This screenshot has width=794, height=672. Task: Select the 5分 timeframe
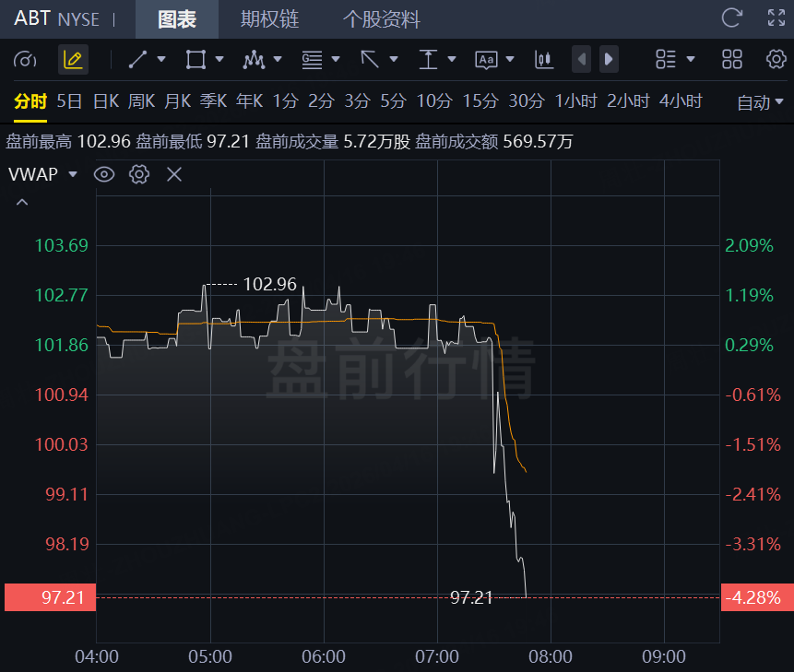(394, 101)
